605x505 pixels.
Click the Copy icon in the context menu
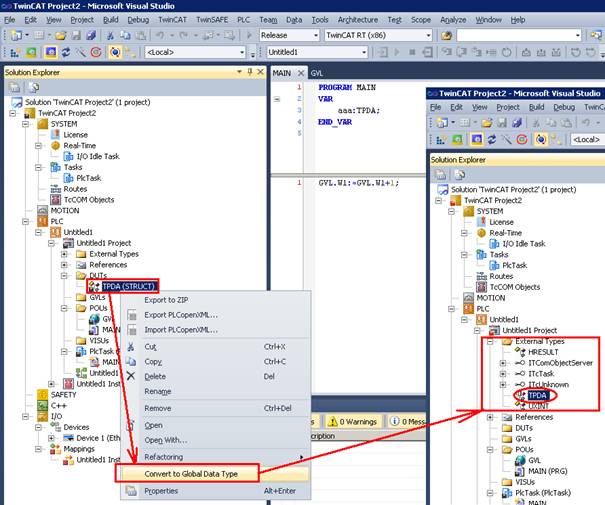(x=130, y=362)
